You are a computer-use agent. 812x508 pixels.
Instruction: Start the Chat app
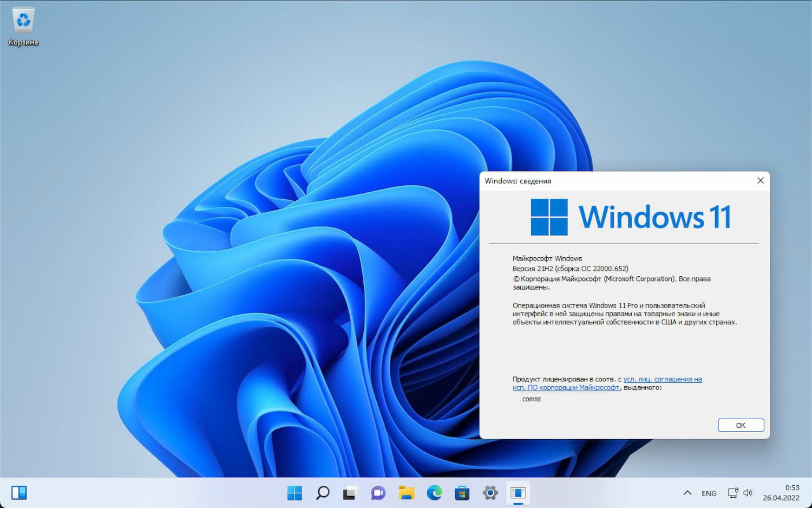(x=378, y=493)
